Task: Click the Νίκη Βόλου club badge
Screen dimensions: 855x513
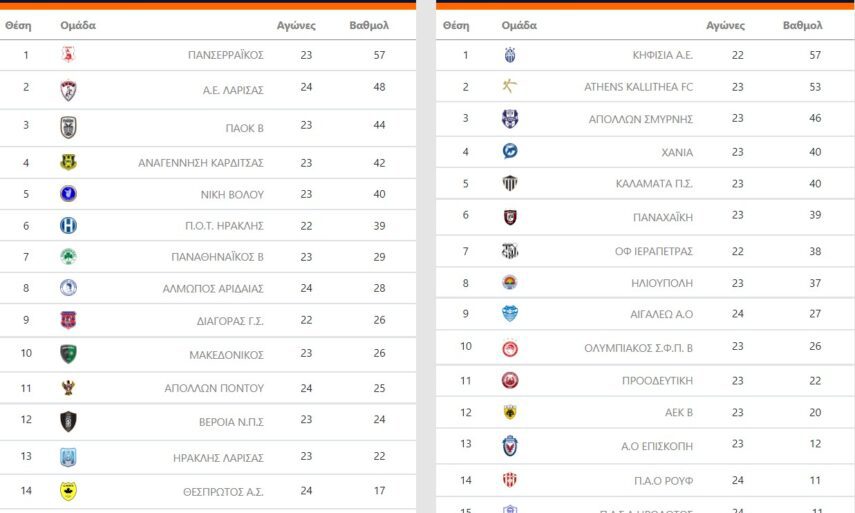Action: (68, 194)
